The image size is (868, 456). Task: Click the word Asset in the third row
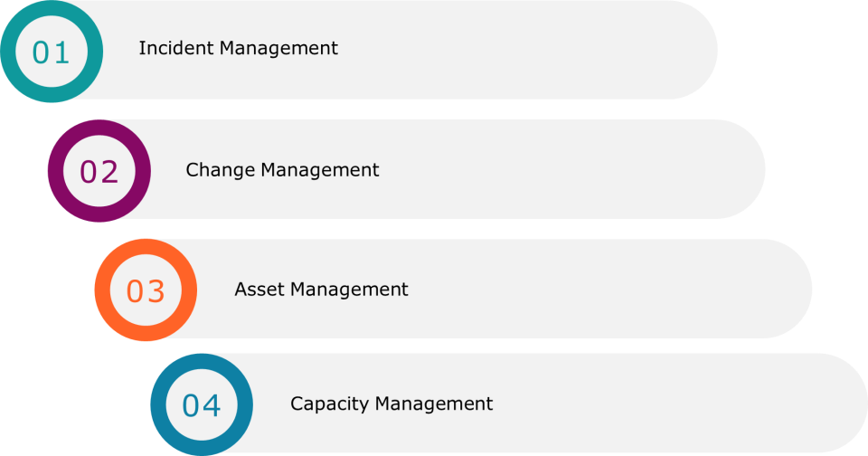(256, 290)
